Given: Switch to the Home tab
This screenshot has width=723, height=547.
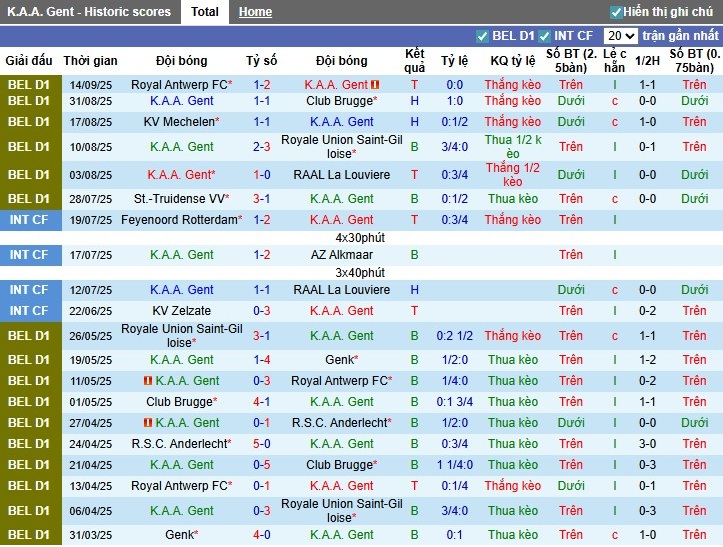Looking at the screenshot, I should [x=255, y=12].
